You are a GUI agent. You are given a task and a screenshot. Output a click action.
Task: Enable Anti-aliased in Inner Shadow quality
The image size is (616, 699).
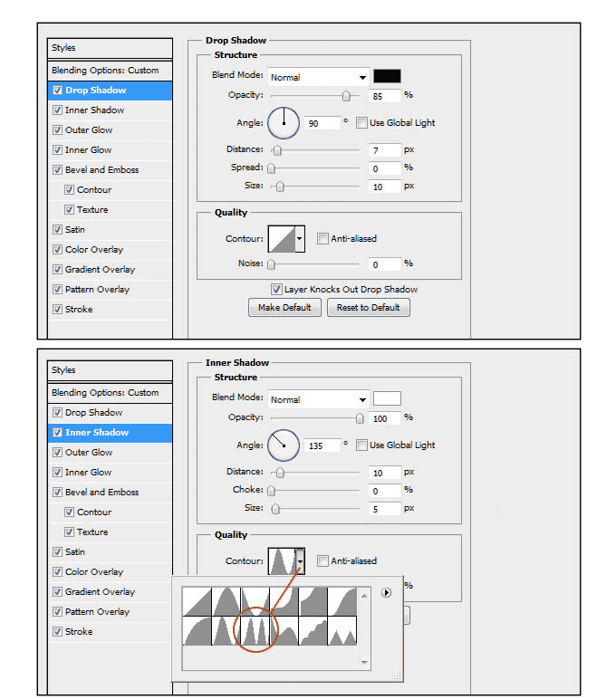pos(323,561)
